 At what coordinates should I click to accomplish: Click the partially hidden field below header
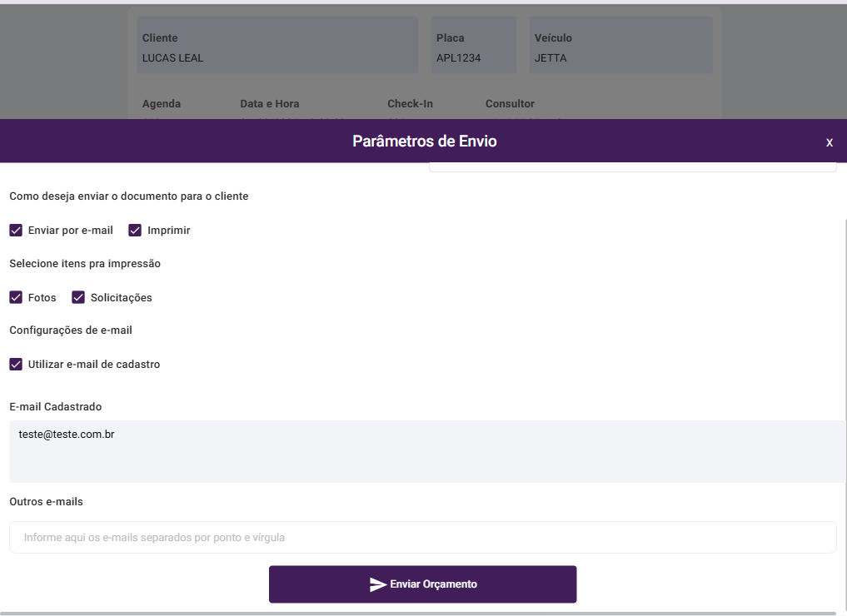pos(632,167)
